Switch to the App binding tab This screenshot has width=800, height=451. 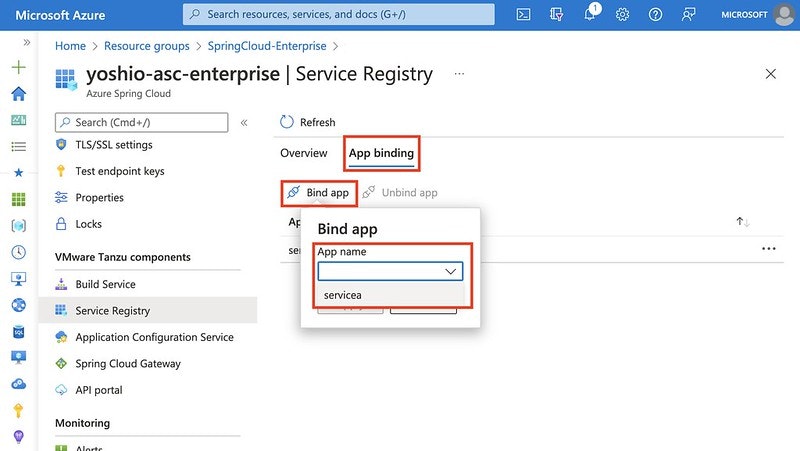click(x=381, y=153)
